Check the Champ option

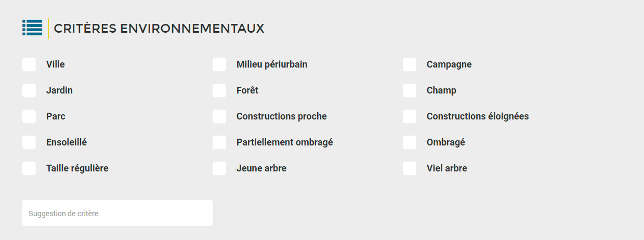point(410,90)
